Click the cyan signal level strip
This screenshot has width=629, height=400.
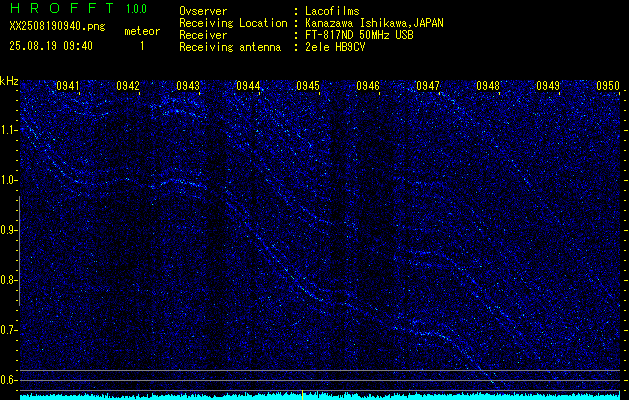320,397
